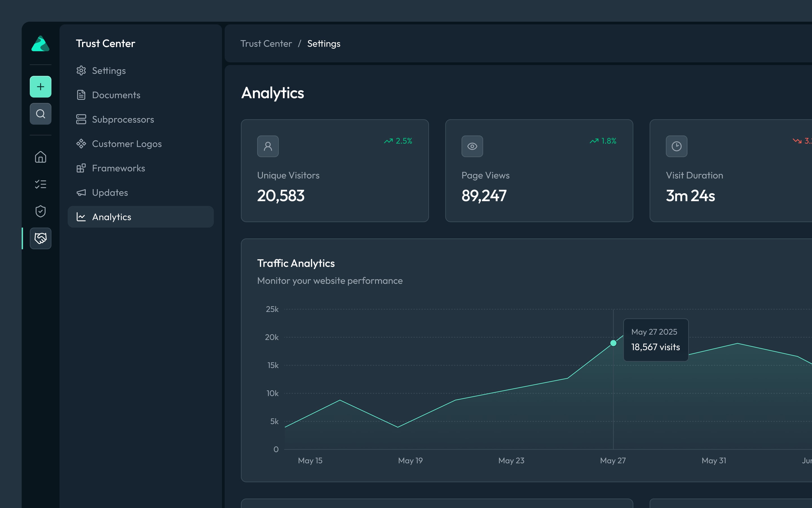This screenshot has width=812, height=508.
Task: Click the Visit Duration label
Action: 694,175
